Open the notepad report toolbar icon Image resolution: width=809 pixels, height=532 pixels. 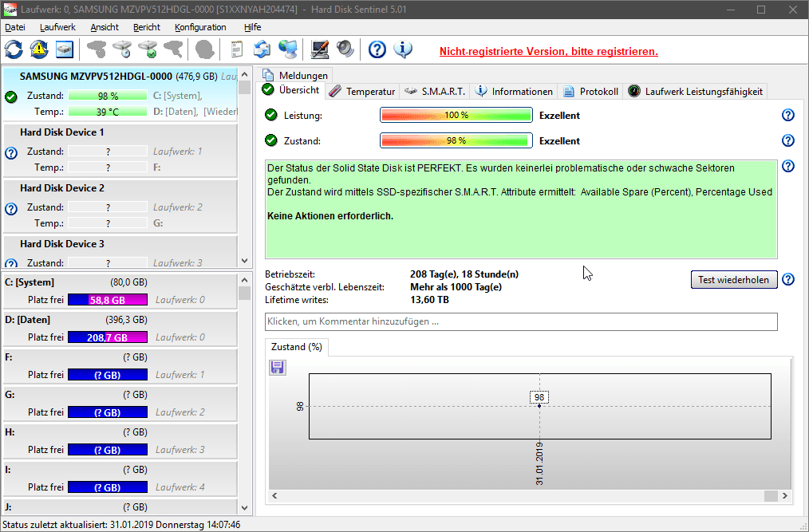click(x=237, y=49)
